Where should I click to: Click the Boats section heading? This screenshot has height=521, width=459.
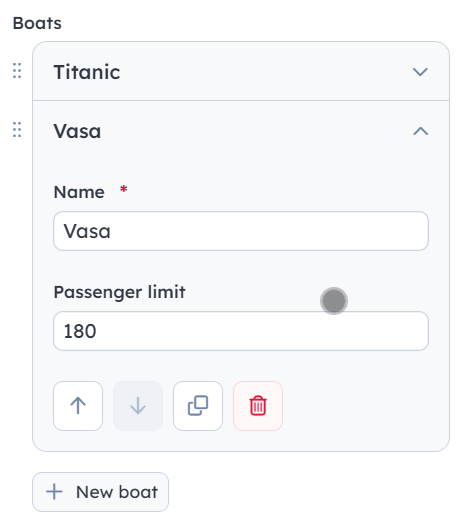[x=37, y=23]
